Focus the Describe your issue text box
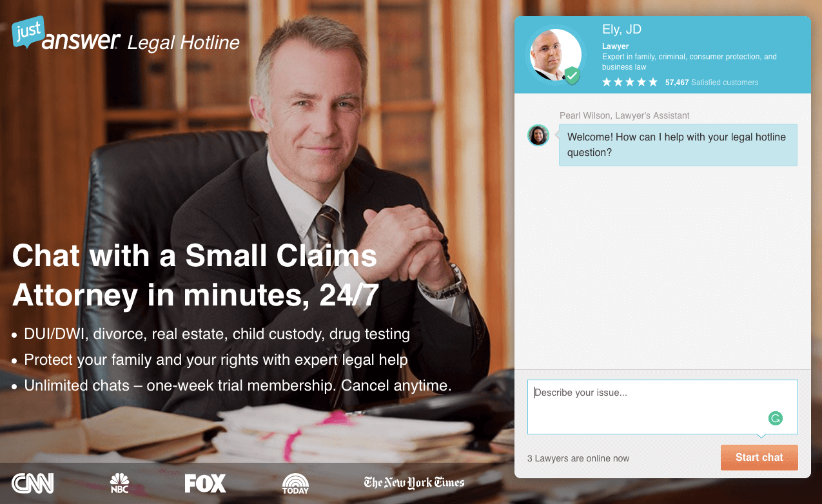Screen dimensions: 822x504 tap(663, 407)
